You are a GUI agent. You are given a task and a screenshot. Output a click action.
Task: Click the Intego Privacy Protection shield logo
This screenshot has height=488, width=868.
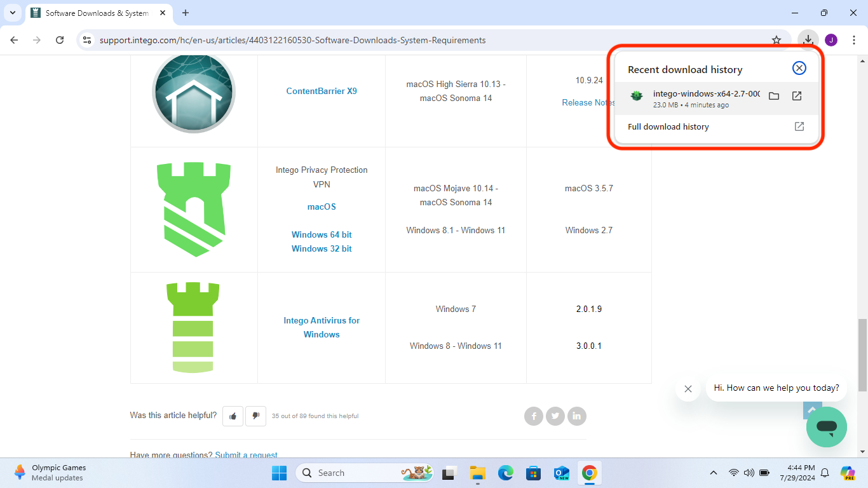194,209
